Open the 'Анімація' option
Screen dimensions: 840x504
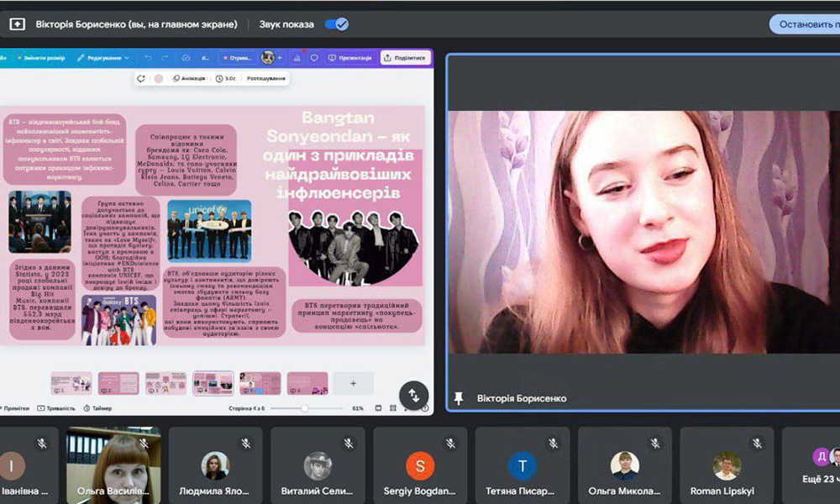click(x=189, y=78)
